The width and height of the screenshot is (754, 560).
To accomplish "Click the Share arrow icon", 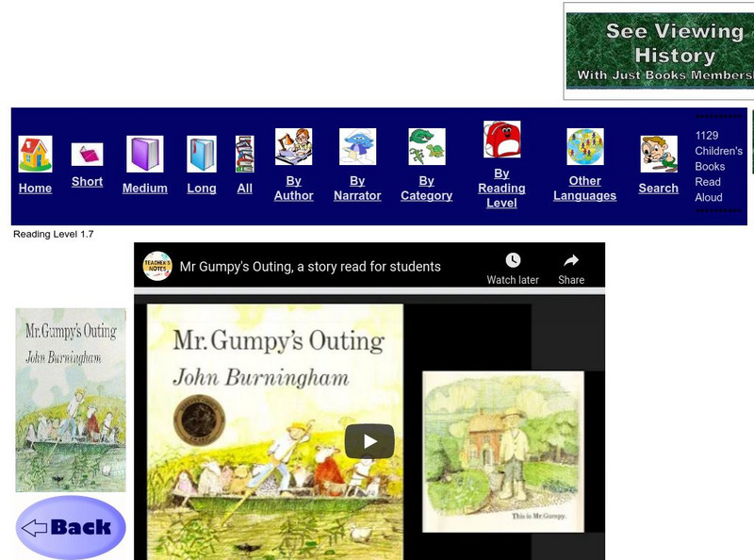I will [x=571, y=260].
